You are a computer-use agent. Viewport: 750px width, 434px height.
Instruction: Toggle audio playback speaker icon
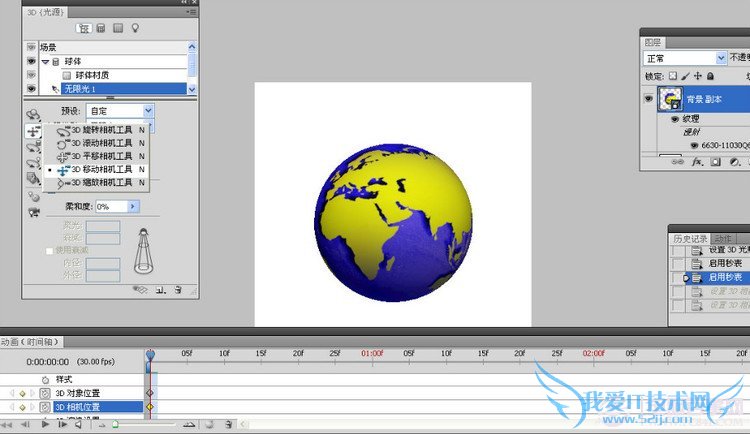pyautogui.click(x=78, y=424)
